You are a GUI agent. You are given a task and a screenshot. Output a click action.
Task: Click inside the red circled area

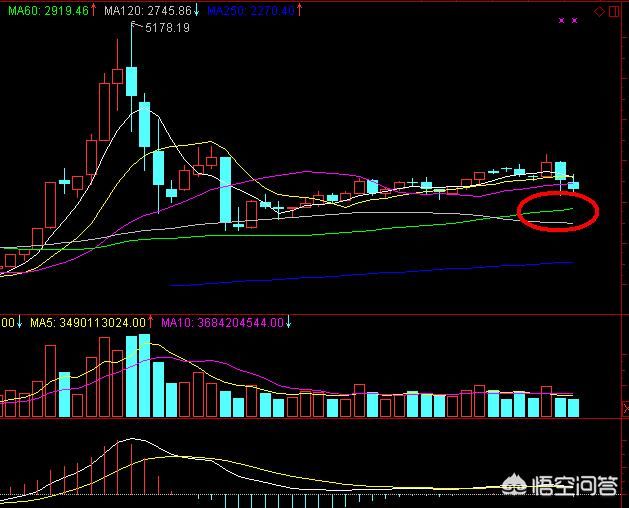559,210
